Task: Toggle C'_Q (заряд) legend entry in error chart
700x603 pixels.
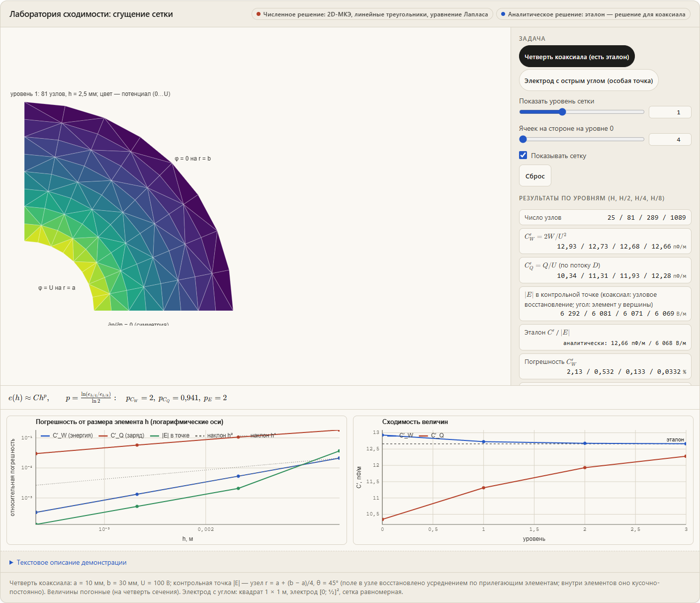Action: tap(122, 435)
